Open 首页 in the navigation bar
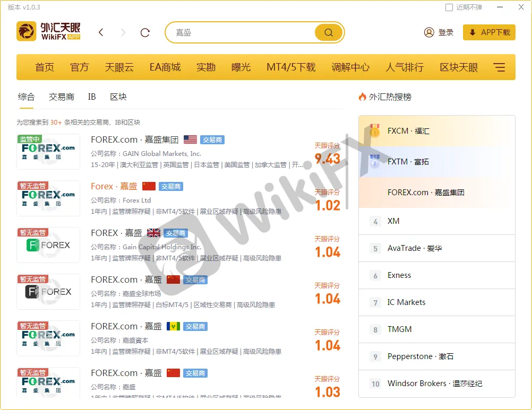Viewport: 532px width, 410px height. 45,67
